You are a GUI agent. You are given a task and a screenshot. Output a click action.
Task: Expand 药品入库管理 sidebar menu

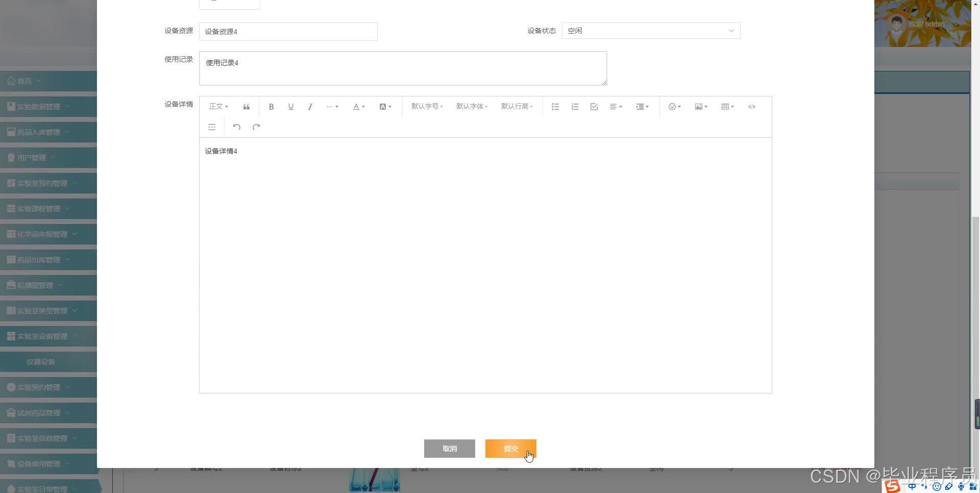(x=48, y=132)
